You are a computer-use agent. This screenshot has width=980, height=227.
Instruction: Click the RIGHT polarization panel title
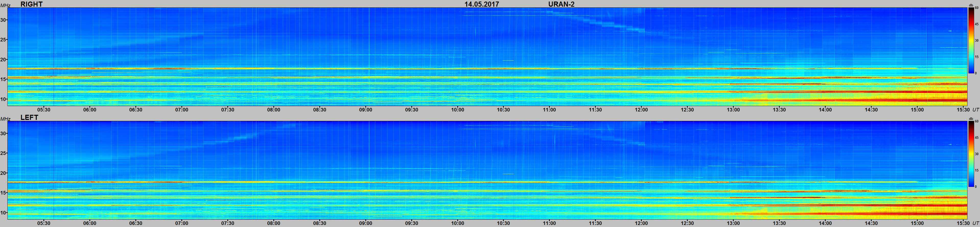tap(31, 4)
